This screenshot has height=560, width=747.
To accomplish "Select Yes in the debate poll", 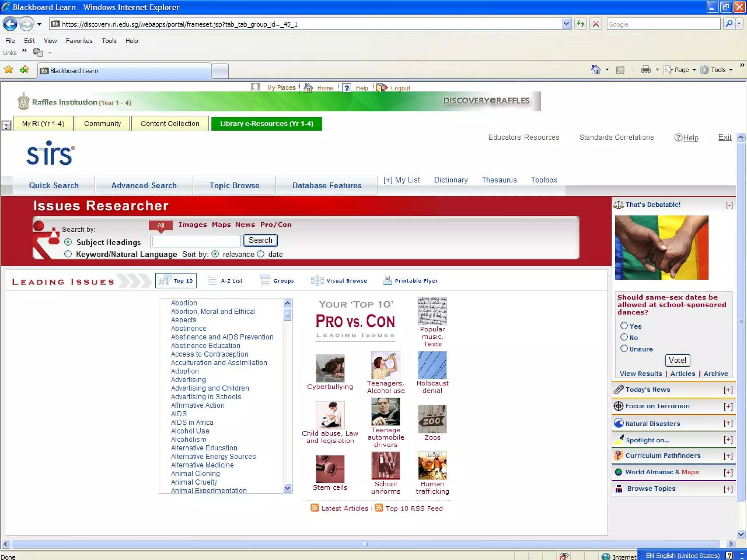I will [624, 326].
